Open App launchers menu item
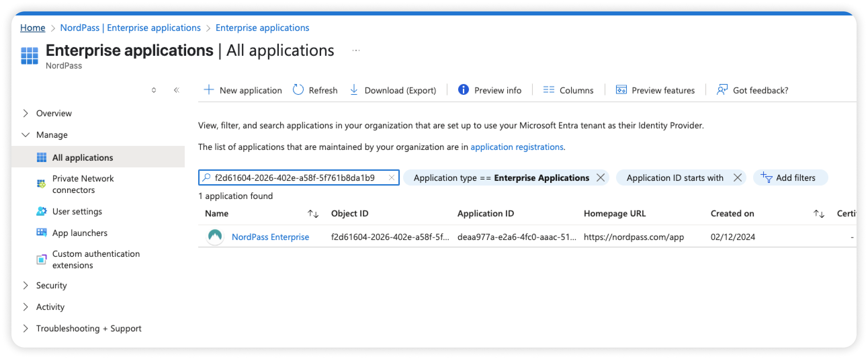 click(x=80, y=233)
